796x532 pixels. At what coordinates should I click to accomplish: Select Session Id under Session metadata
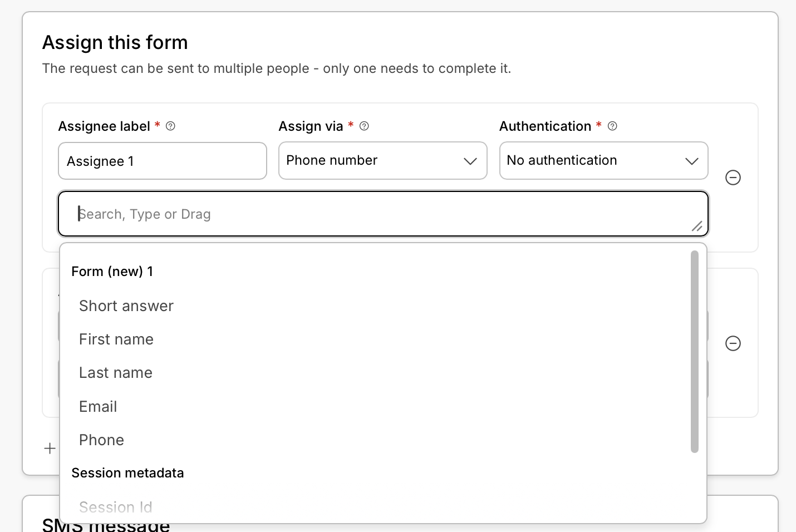click(x=115, y=508)
